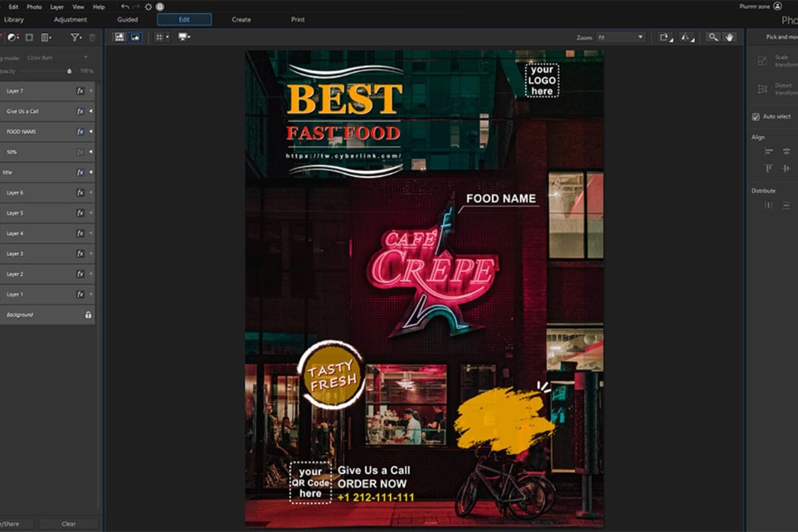The width and height of the screenshot is (798, 532).
Task: Click the fx icon on Layer 7
Action: (80, 91)
